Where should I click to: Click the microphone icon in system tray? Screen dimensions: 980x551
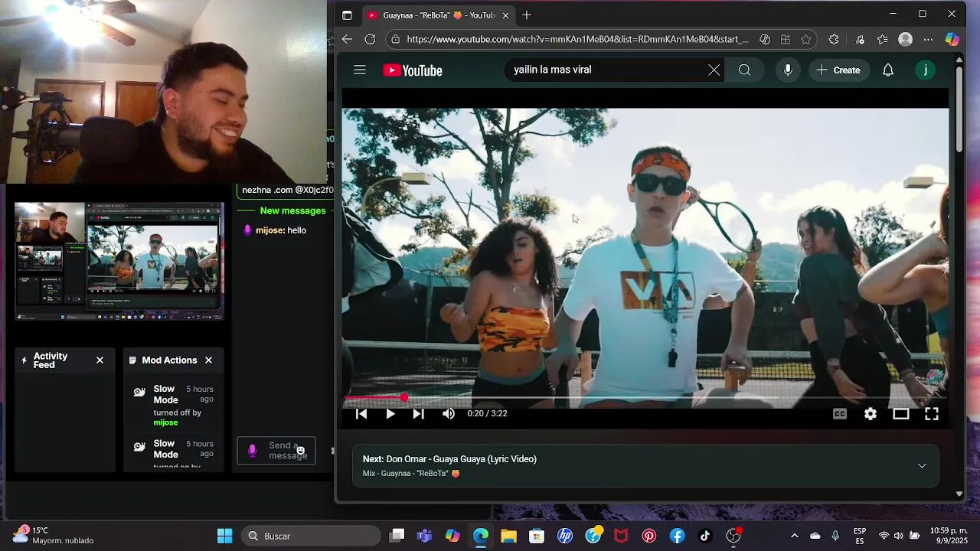(x=835, y=536)
